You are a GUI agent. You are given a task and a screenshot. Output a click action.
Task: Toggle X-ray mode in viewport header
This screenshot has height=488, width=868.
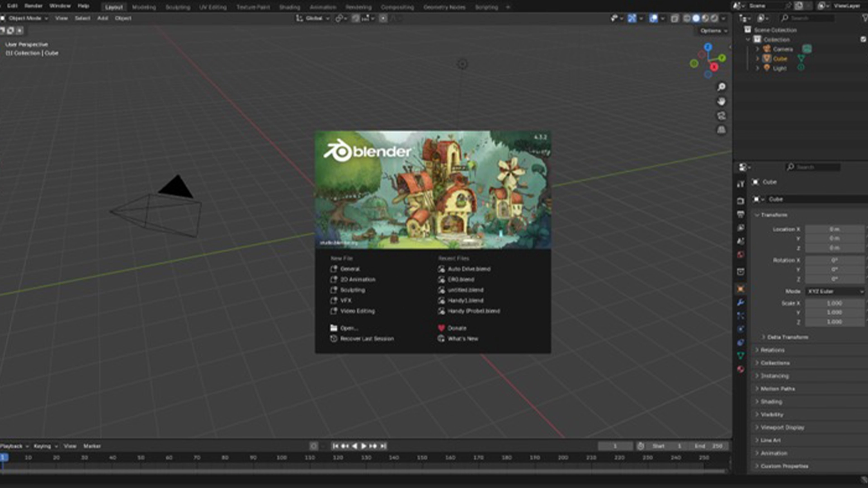675,18
